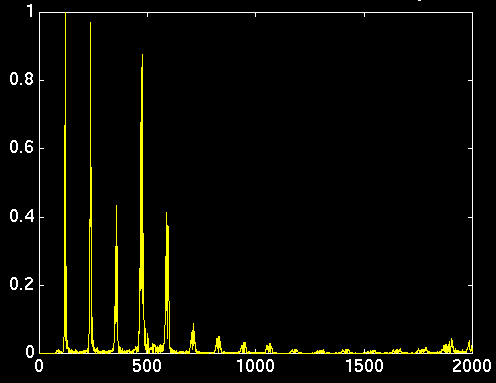
Task: Click the y-axis label 0.2
Action: [22, 284]
